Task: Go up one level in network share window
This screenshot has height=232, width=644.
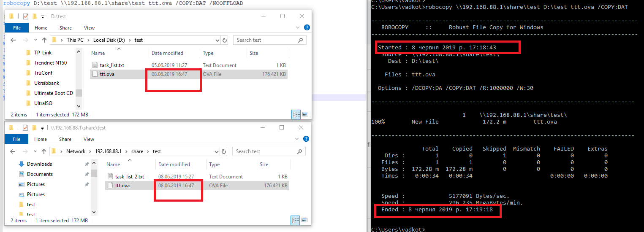Action: (44, 151)
